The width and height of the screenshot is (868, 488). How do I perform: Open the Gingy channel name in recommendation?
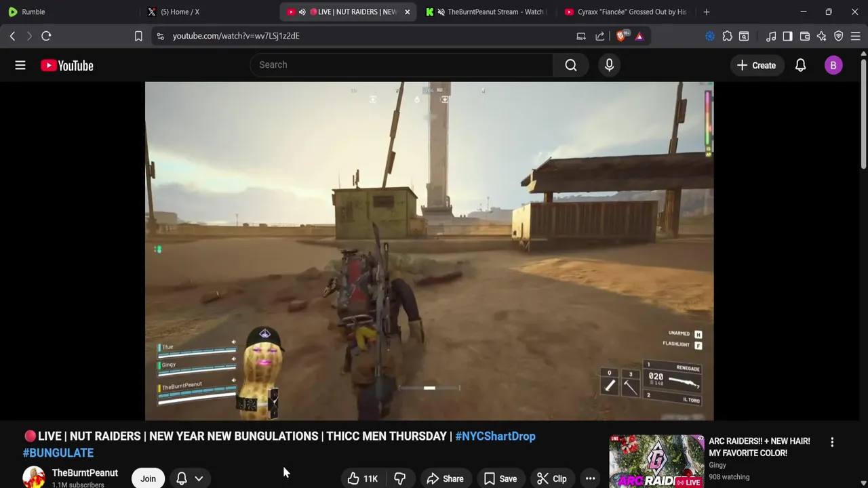pos(717,465)
